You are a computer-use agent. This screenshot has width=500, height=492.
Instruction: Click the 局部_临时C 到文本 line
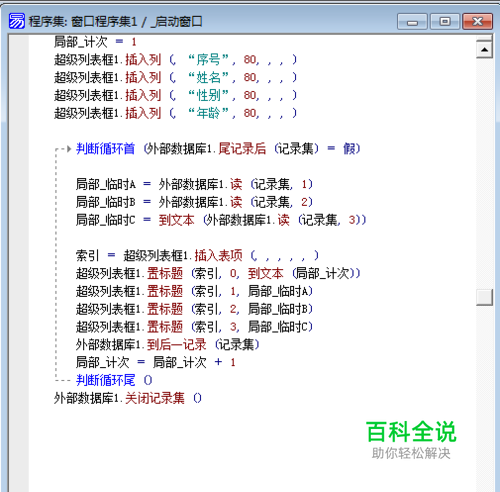[221, 220]
